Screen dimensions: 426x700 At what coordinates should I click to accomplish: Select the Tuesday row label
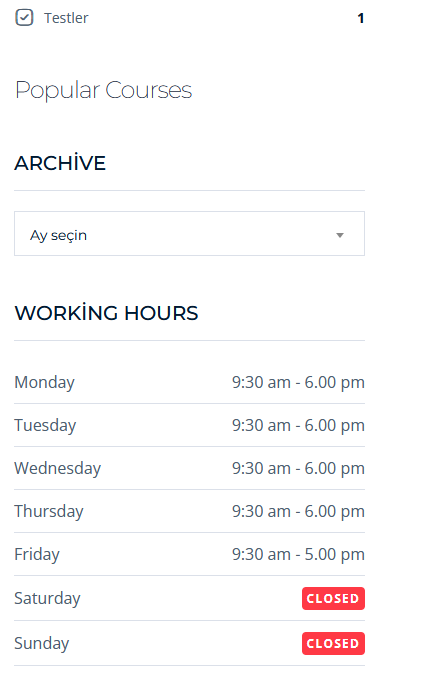[x=45, y=425]
